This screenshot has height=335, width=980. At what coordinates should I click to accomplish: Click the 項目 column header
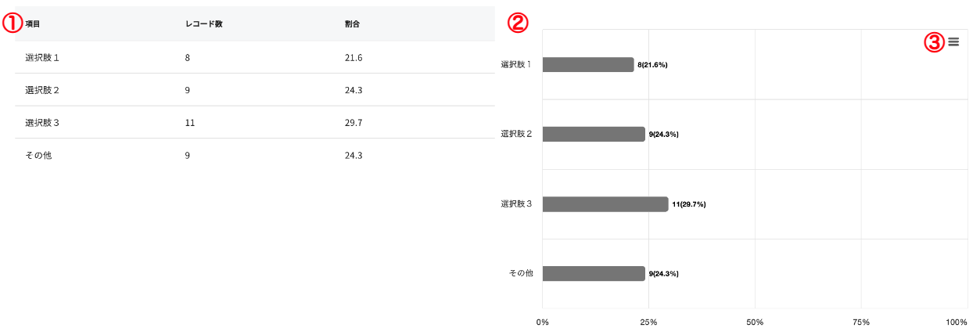pos(33,24)
